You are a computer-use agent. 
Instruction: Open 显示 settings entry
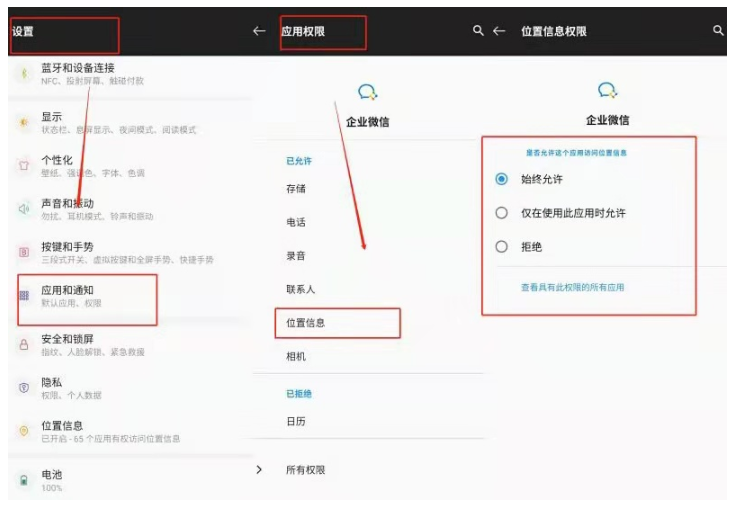click(131, 122)
